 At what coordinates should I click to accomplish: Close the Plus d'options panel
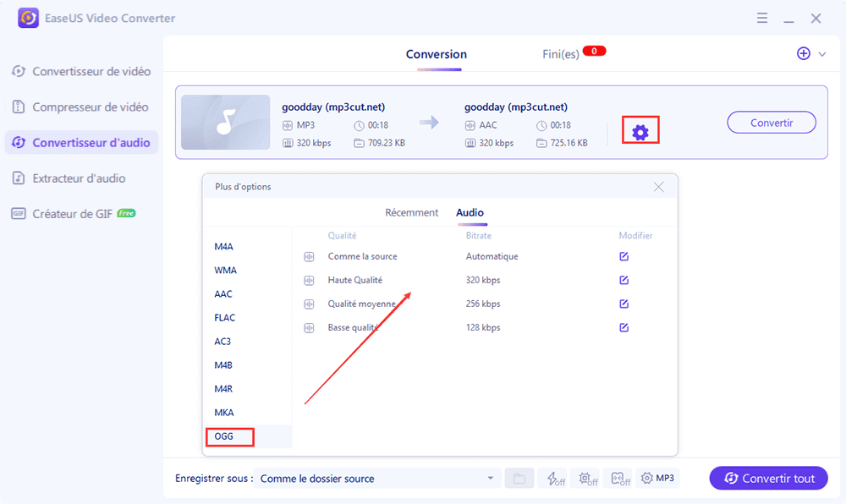coord(658,187)
